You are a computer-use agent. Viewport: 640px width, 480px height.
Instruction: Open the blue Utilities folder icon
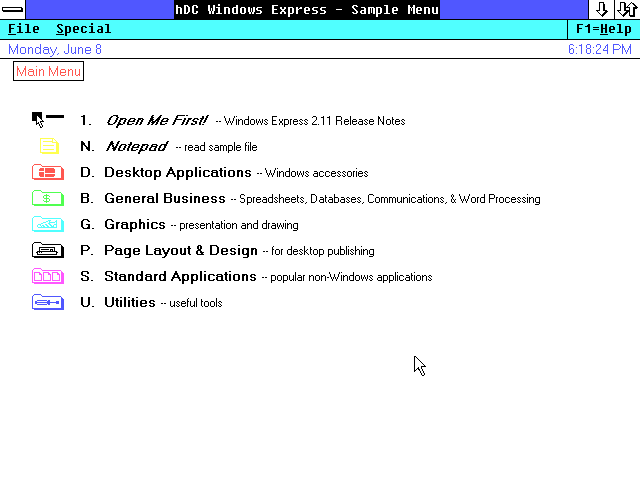click(48, 302)
